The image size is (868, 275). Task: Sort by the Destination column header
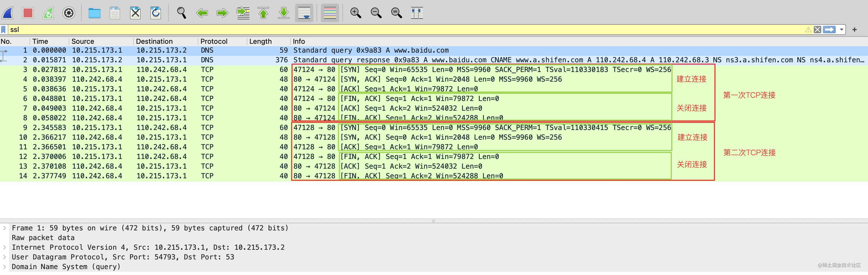166,41
